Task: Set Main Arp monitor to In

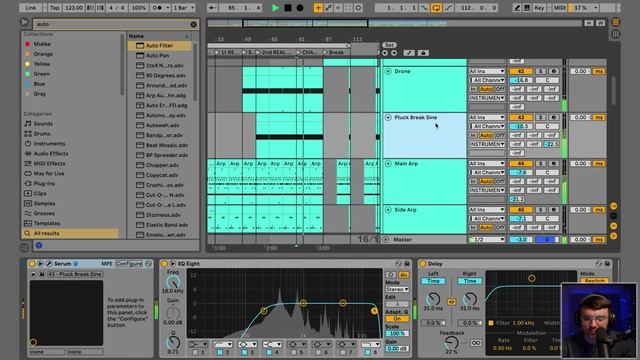Action: tap(473, 181)
